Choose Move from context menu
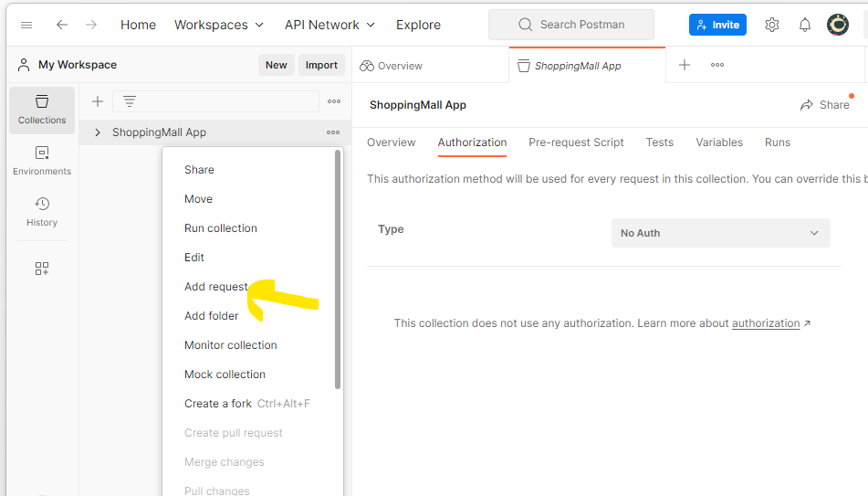 click(x=198, y=199)
